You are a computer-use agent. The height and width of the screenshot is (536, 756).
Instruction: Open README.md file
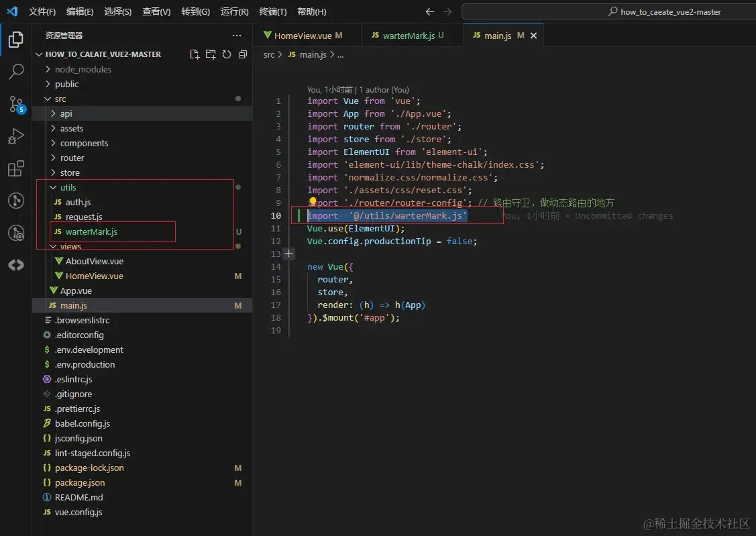pos(142,498)
